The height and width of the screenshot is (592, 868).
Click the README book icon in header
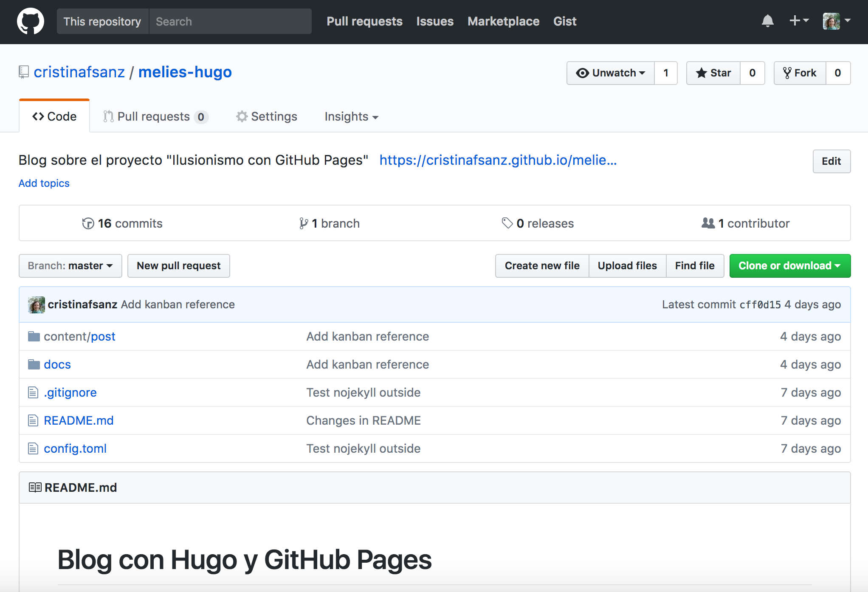click(35, 487)
